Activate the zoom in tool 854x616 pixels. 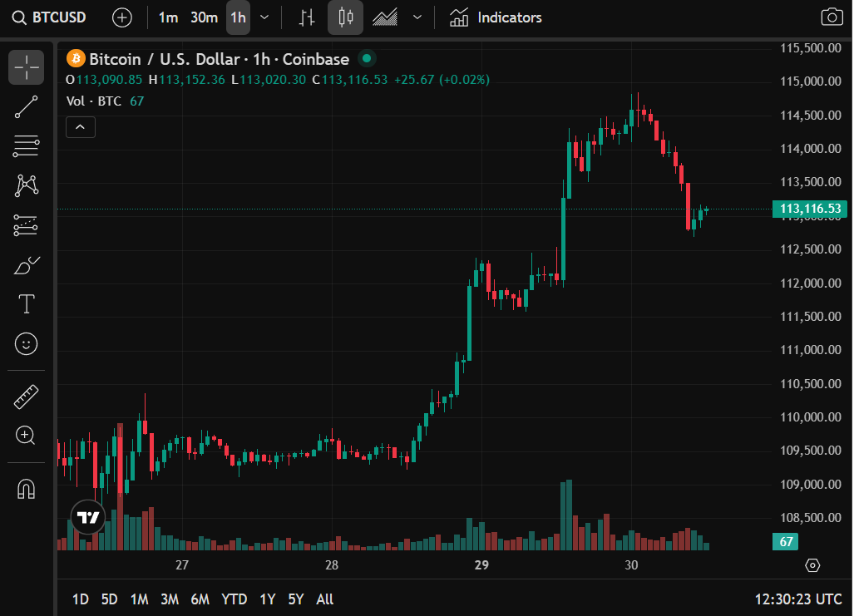pos(26,435)
